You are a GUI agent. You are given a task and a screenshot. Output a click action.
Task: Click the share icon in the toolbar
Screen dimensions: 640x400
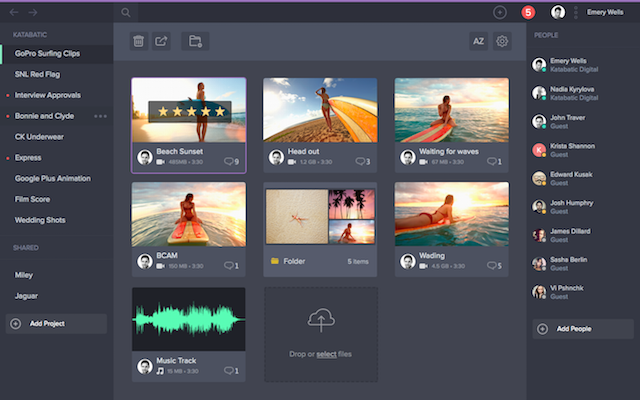coord(162,41)
